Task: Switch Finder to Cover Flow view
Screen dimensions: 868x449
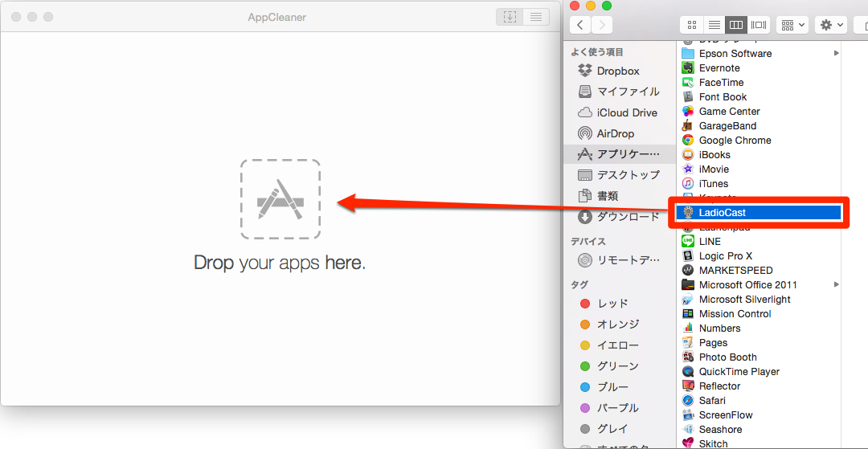Action: (x=759, y=25)
